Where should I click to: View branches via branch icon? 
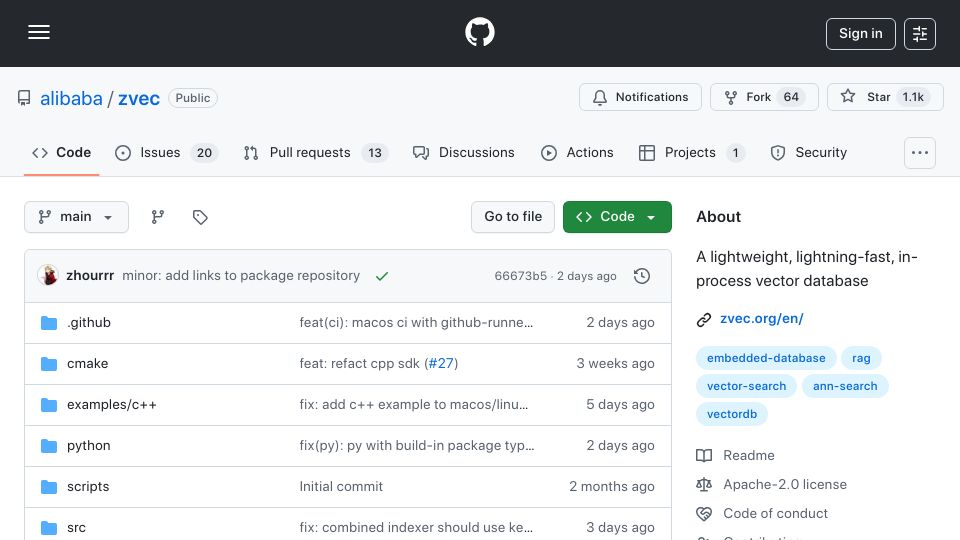point(158,217)
